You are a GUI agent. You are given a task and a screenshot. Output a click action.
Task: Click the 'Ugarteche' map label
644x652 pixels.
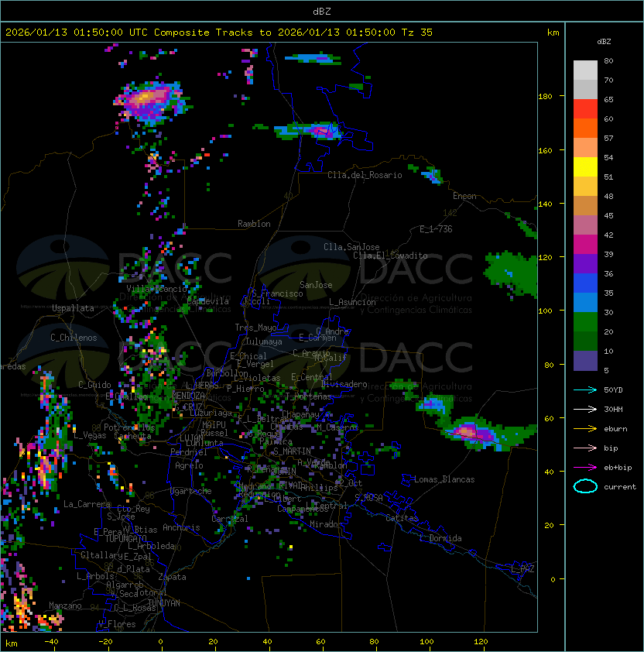coord(191,491)
